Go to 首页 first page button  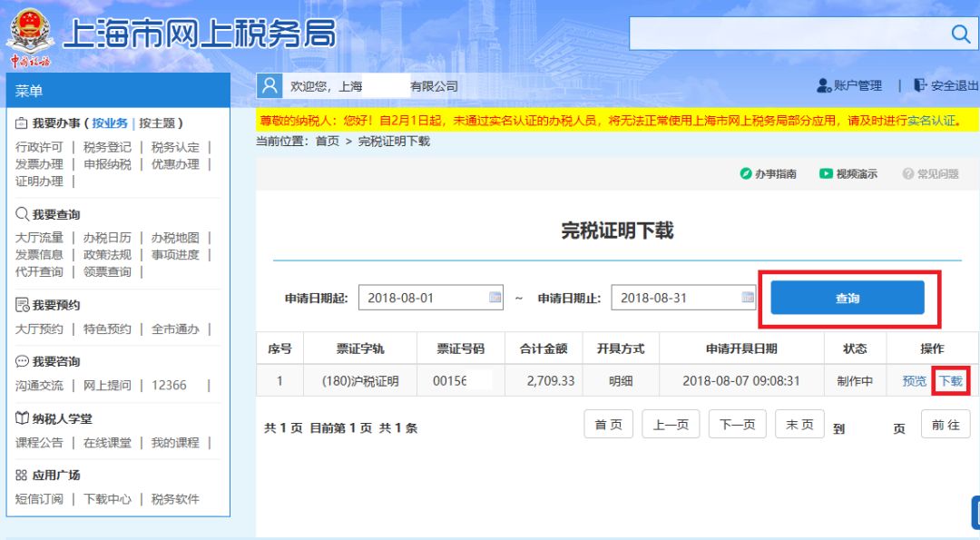click(x=608, y=425)
